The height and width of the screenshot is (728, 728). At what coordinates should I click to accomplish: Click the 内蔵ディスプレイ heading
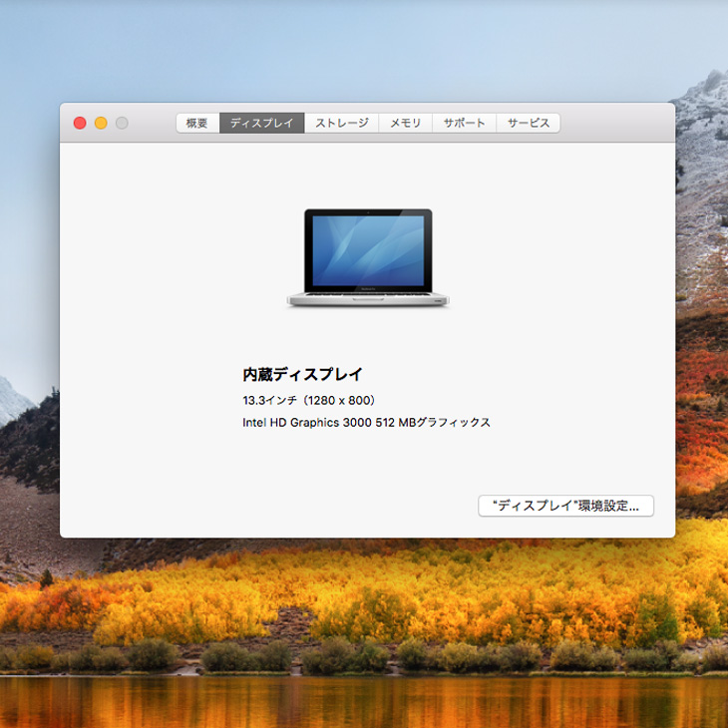[x=303, y=375]
